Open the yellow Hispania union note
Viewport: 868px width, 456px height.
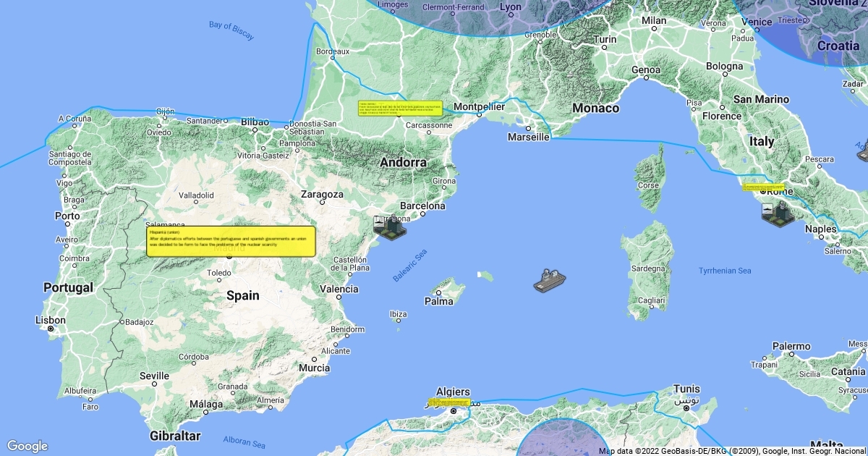click(231, 241)
